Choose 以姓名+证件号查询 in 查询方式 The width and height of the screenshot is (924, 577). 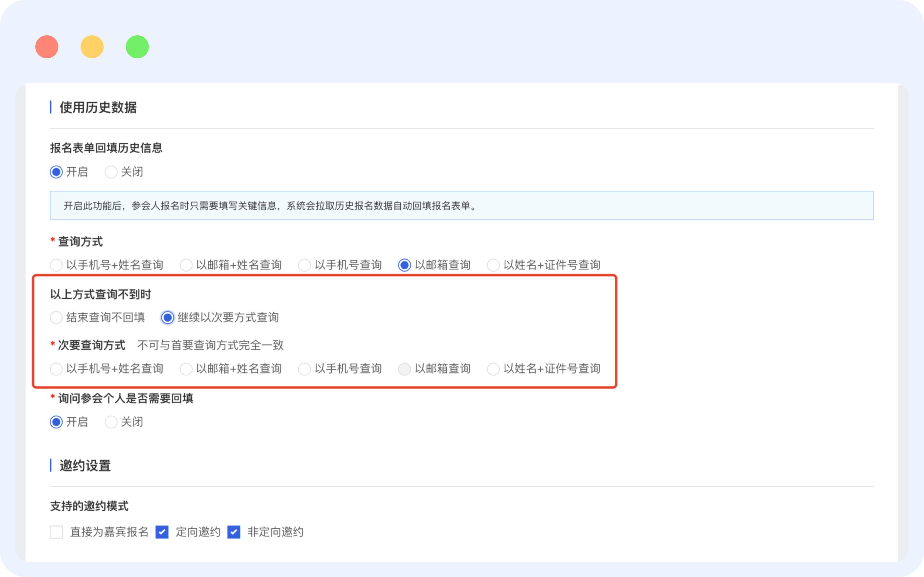(x=493, y=265)
